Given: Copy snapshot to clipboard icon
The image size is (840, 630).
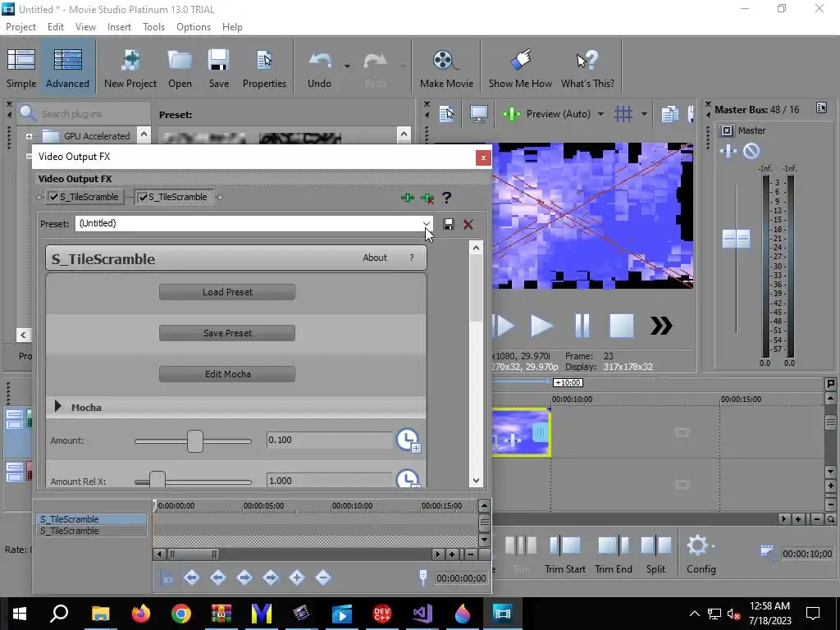Looking at the screenshot, I should pyautogui.click(x=669, y=113).
